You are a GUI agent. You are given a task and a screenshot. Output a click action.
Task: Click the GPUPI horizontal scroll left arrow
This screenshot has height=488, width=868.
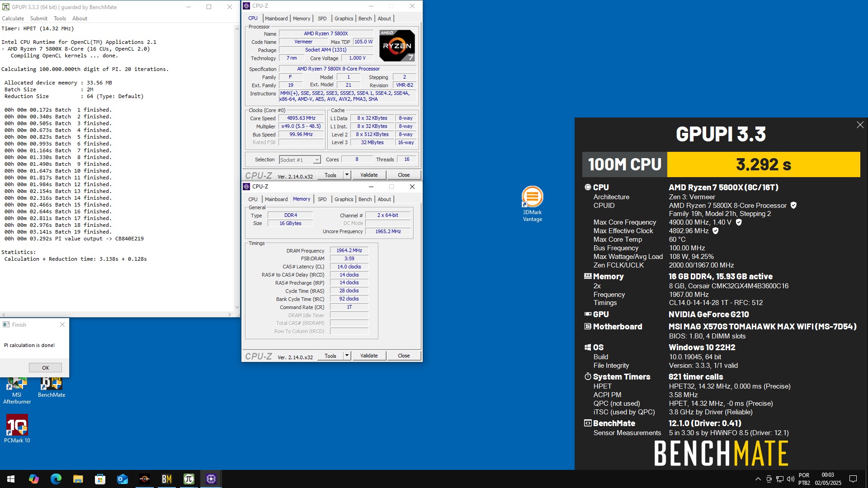point(4,314)
